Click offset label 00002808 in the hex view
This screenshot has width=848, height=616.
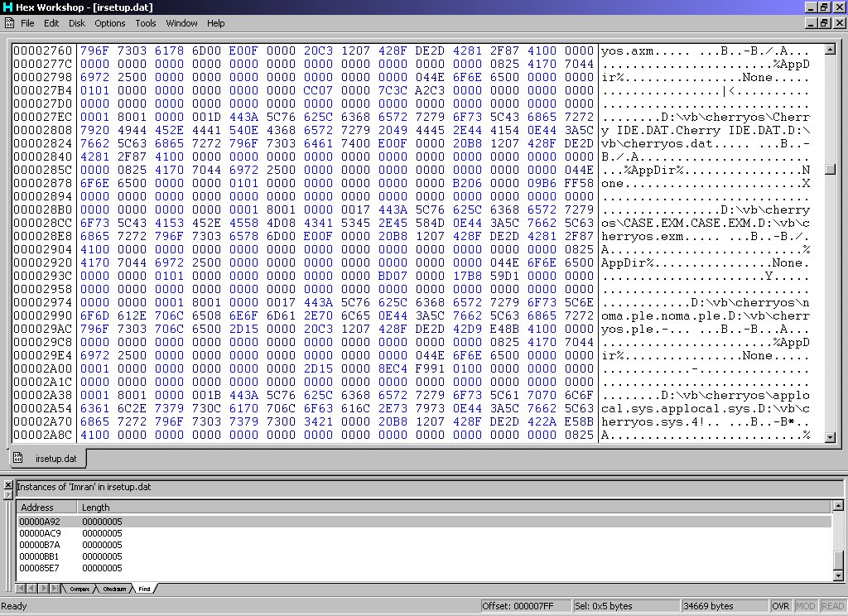43,130
